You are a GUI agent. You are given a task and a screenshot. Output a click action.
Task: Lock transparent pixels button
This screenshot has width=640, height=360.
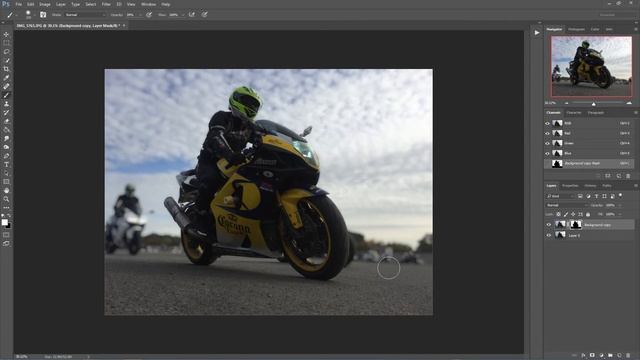pos(558,214)
